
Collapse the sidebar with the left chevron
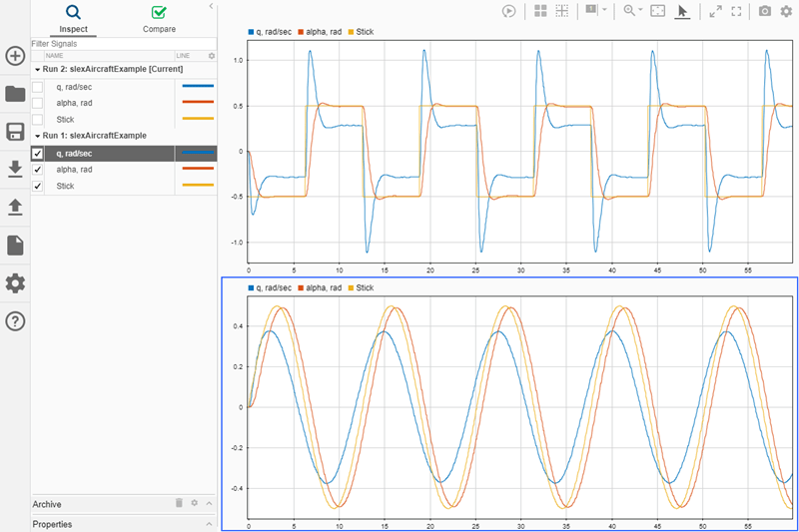pyautogui.click(x=211, y=6)
